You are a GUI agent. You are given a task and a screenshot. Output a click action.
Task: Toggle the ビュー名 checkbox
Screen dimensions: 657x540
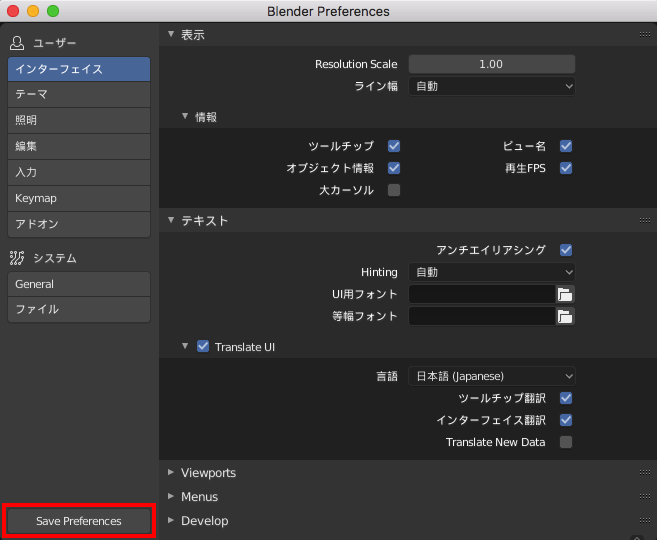(566, 146)
